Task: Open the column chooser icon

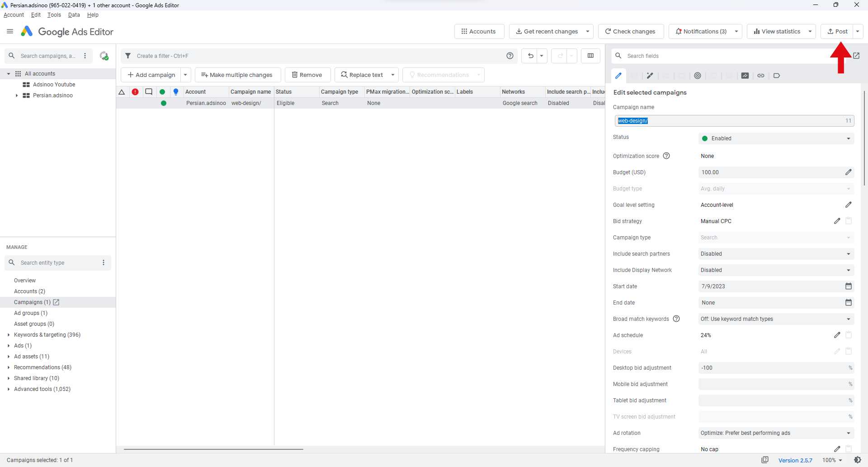Action: (x=590, y=56)
